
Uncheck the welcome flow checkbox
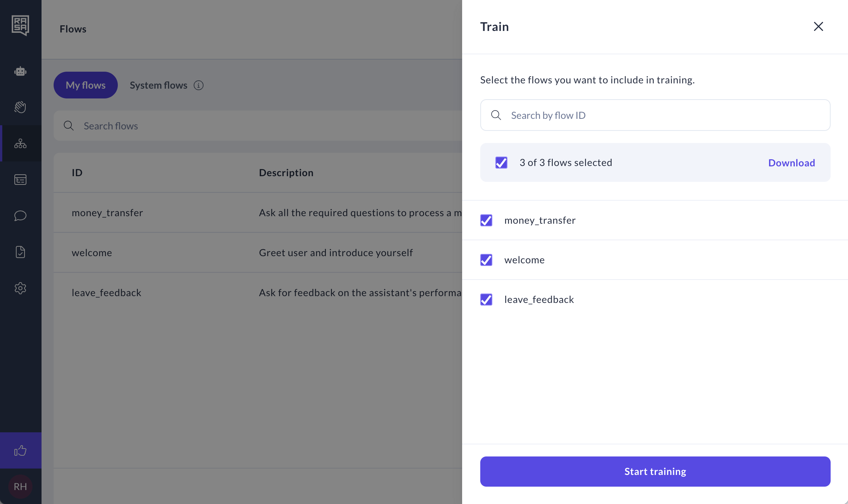tap(486, 260)
